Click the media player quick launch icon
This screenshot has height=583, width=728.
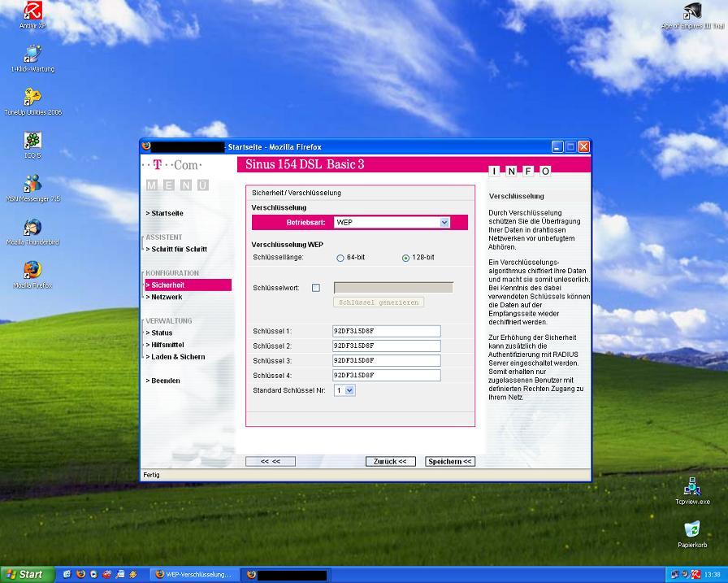pyautogui.click(x=93, y=574)
